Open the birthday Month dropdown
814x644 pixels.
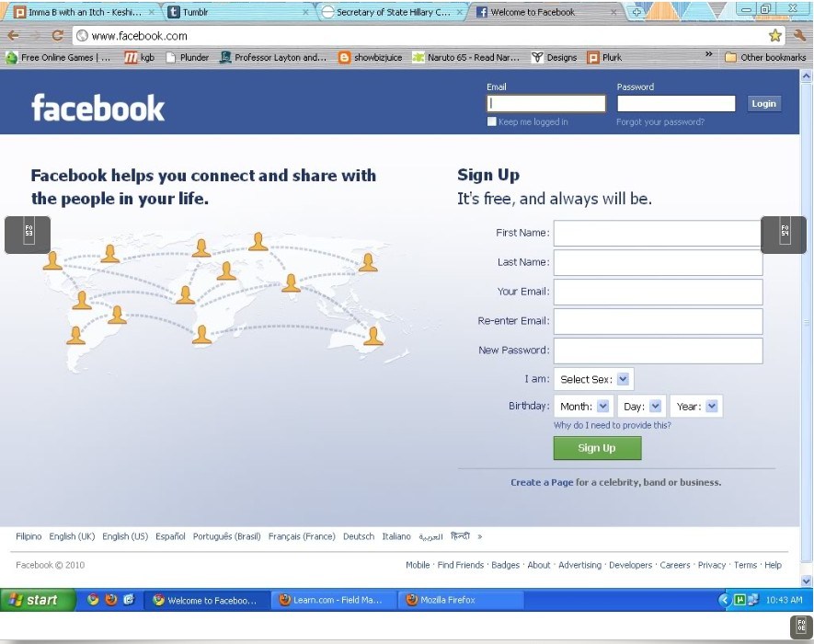[x=584, y=406]
